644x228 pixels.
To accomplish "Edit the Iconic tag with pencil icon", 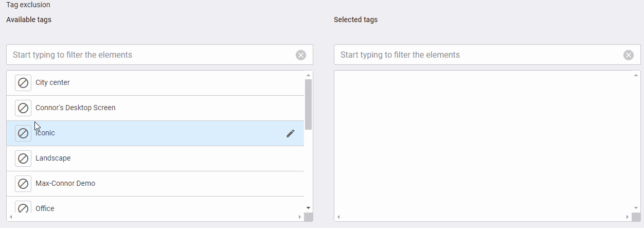I will point(291,133).
